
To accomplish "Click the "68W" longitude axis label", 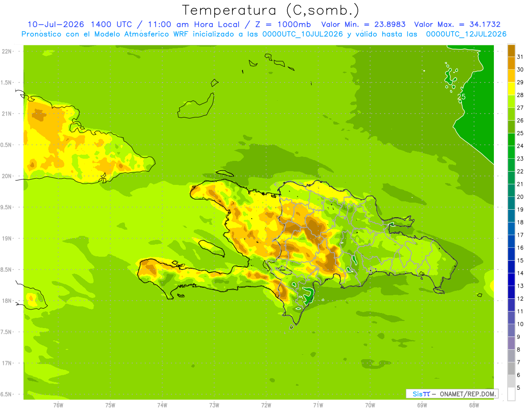I will [x=474, y=405].
